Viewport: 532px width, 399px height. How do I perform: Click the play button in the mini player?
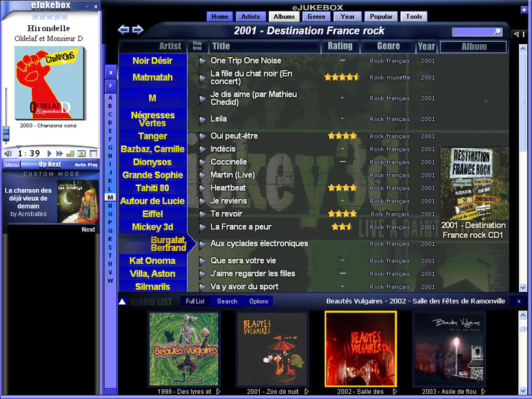49,153
